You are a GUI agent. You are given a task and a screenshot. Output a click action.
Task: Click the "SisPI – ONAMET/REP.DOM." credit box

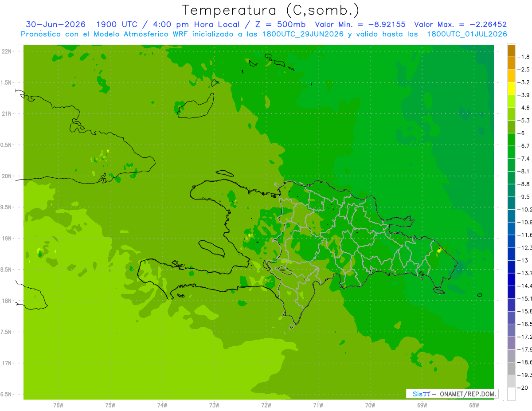coord(452,394)
